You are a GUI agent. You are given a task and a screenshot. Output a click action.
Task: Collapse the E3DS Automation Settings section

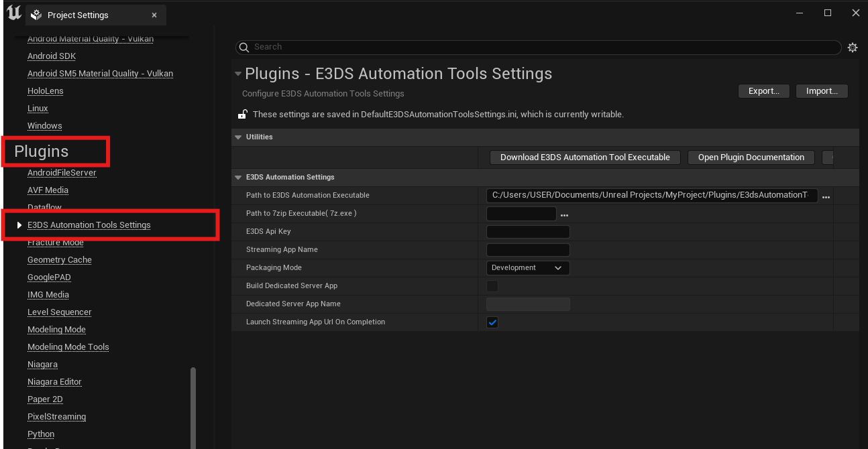pos(238,178)
